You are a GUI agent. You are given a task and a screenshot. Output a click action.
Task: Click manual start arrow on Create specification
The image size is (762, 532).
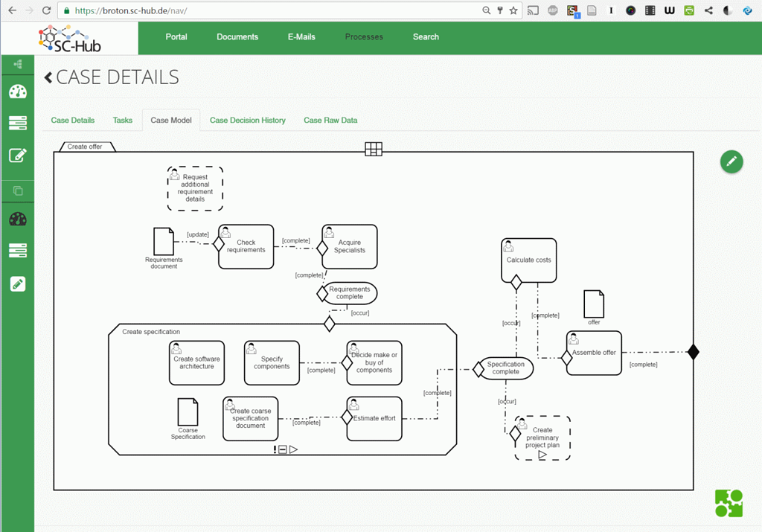294,449
